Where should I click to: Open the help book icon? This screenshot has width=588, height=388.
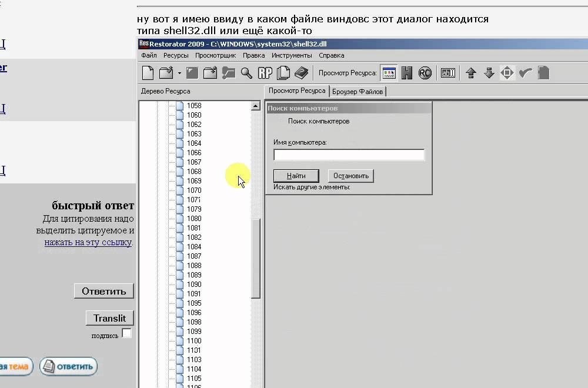point(301,73)
